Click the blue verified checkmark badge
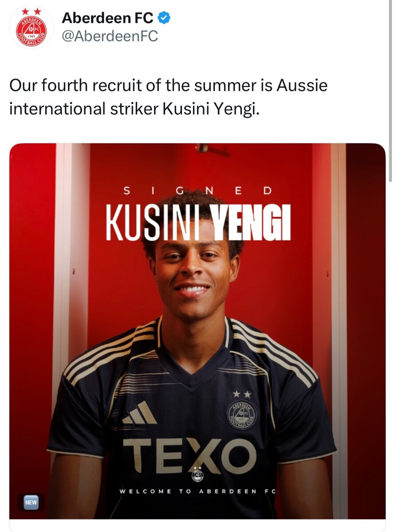The height and width of the screenshot is (532, 395). [x=164, y=18]
